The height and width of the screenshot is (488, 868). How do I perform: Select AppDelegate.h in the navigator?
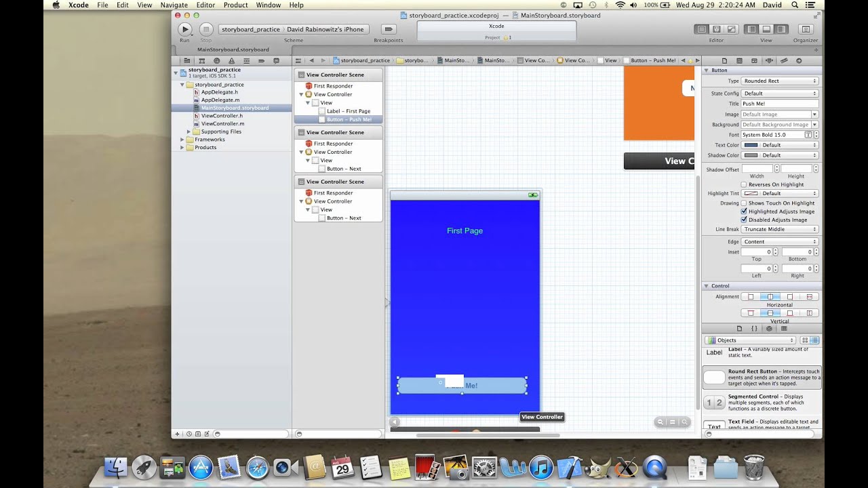(x=219, y=92)
